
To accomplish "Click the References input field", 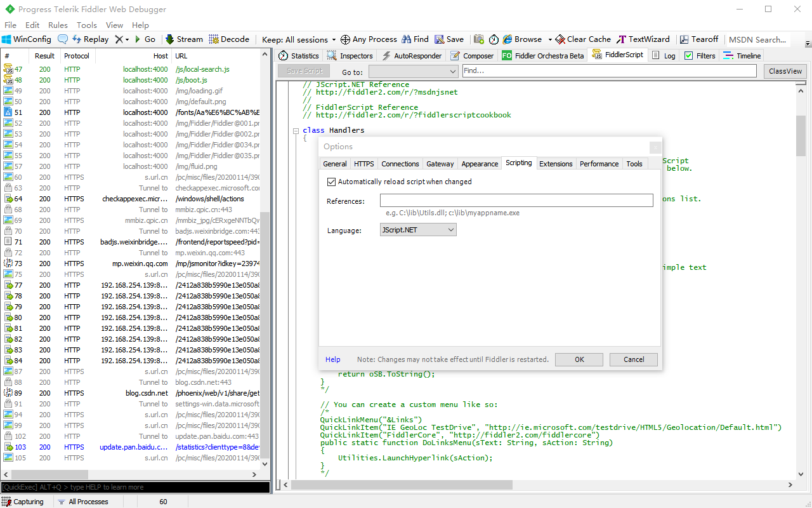I will pyautogui.click(x=516, y=201).
